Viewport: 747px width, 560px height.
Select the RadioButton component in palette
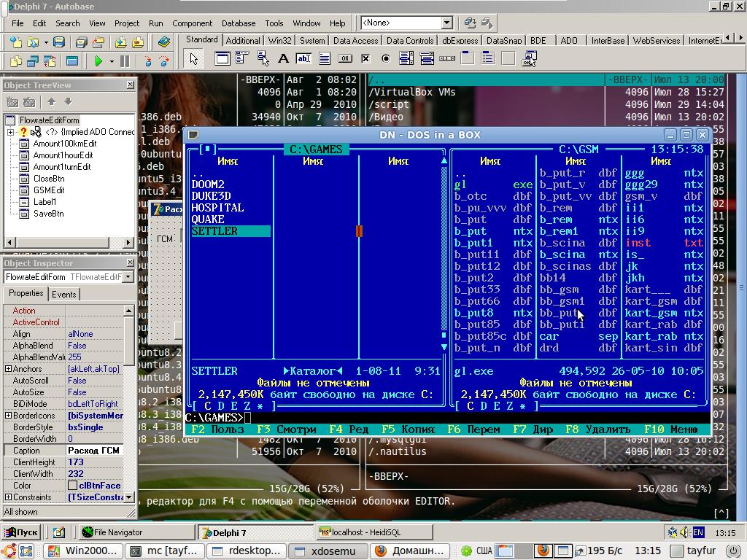point(386,59)
